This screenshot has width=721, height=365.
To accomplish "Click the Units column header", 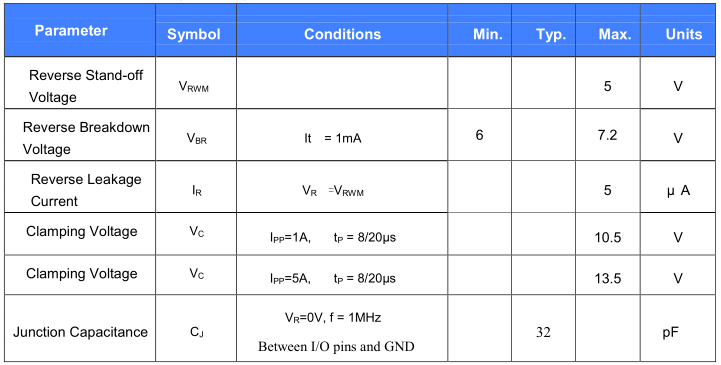I will [678, 30].
